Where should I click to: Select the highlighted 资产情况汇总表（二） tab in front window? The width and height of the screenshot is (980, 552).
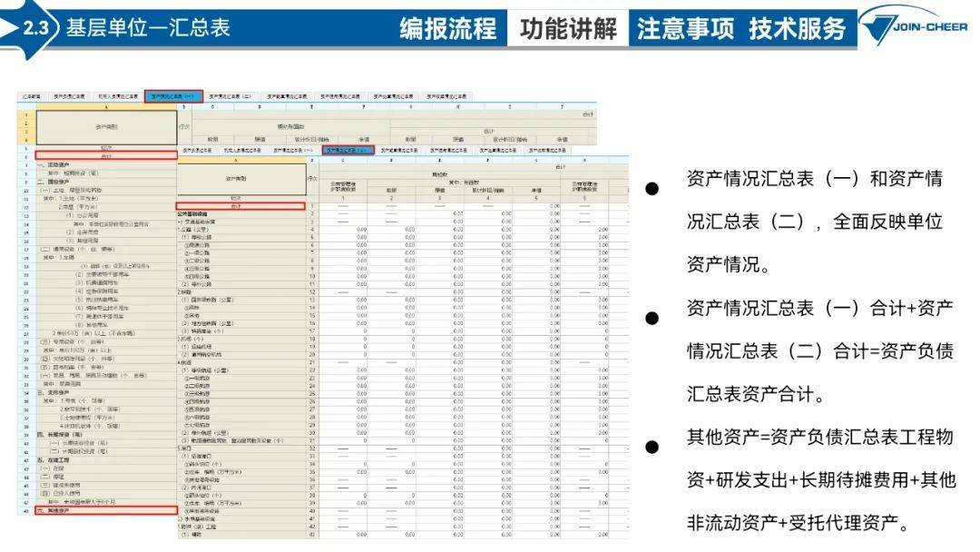coord(348,150)
